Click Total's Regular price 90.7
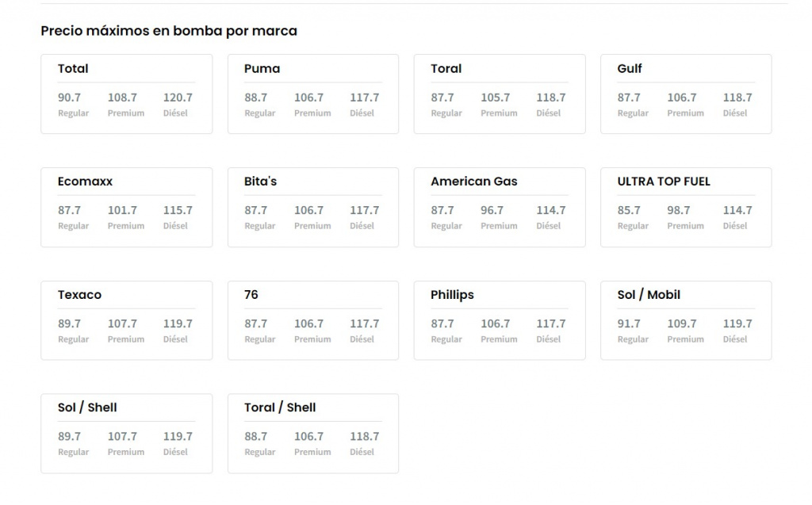Viewport: 812px width, 505px height. [69, 98]
